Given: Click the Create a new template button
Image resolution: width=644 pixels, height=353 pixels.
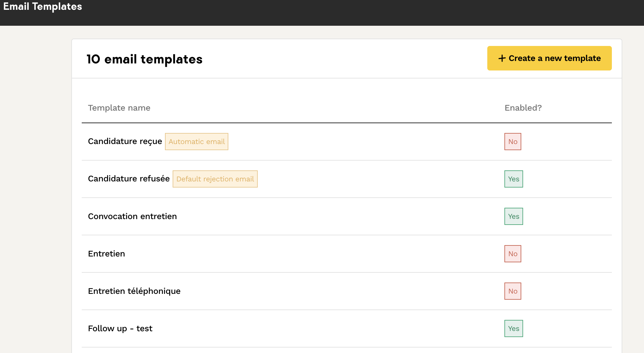Looking at the screenshot, I should pos(549,58).
